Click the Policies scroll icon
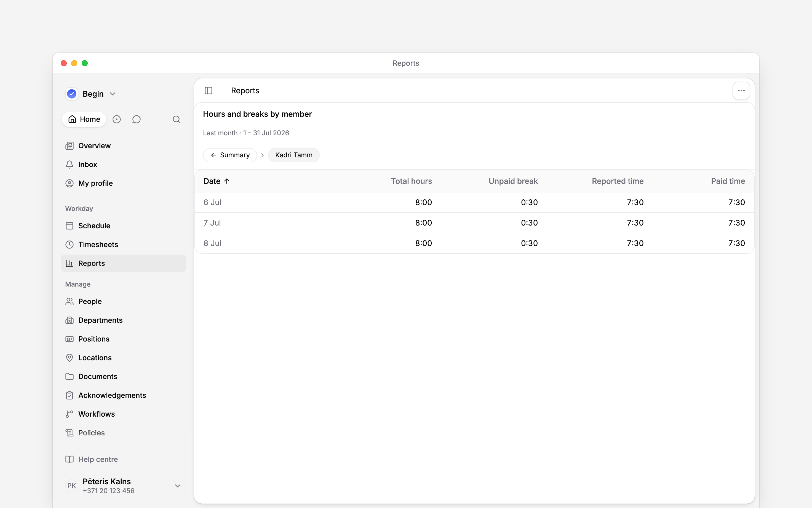 70,433
